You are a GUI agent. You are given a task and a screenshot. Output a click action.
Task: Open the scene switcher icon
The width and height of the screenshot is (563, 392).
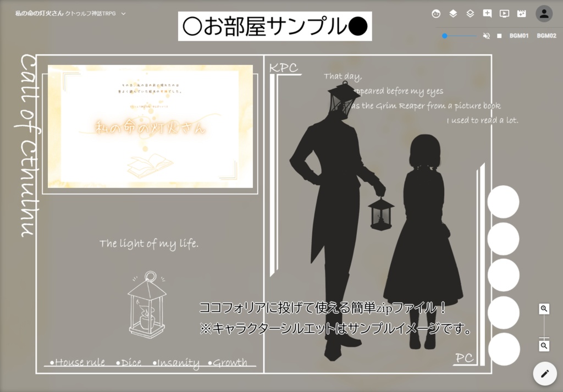pyautogui.click(x=521, y=14)
